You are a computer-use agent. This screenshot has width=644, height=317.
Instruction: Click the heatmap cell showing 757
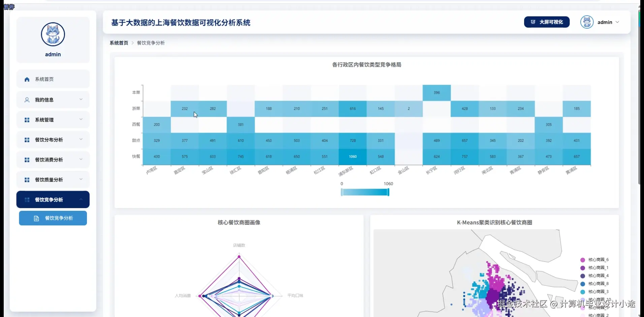[x=465, y=157]
